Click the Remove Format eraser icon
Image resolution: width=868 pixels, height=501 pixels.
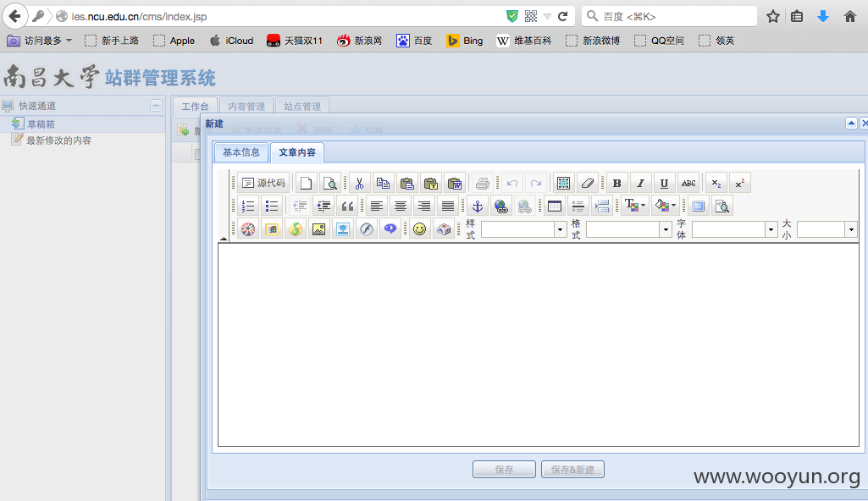(588, 183)
